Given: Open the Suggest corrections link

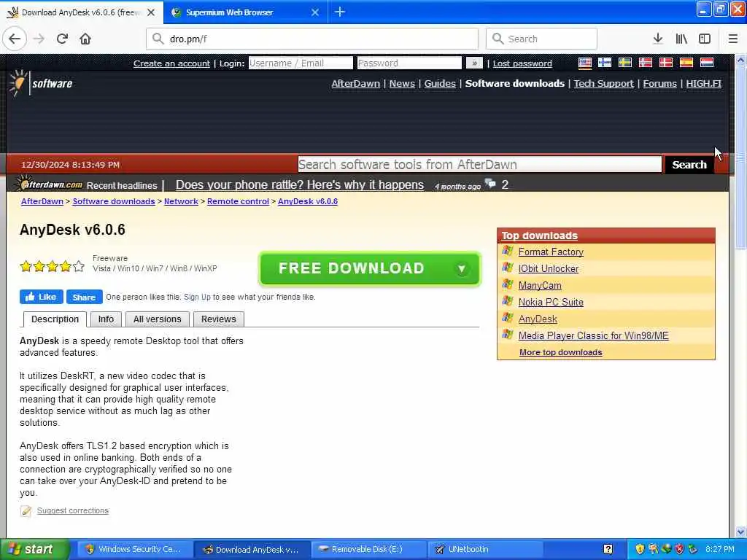Looking at the screenshot, I should click(x=73, y=510).
